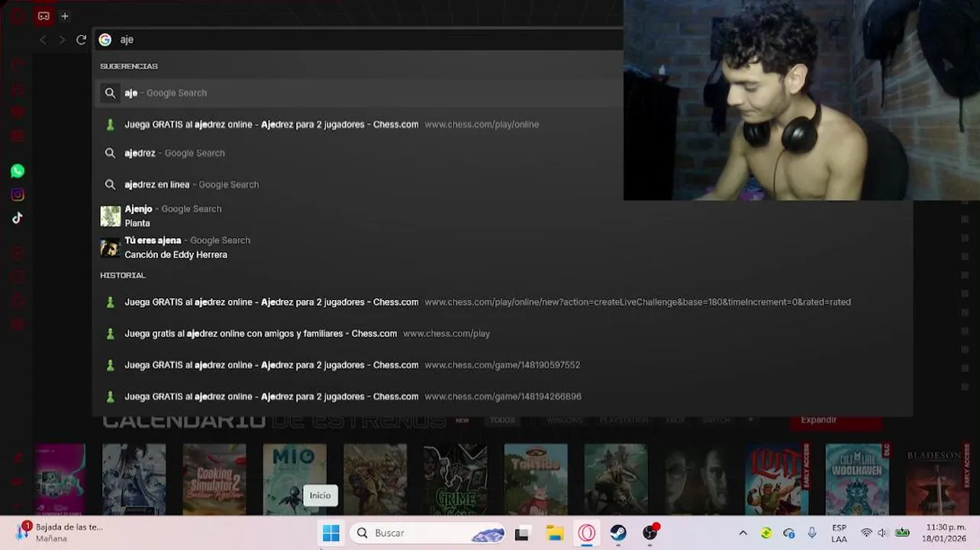Open Instagram from the browser sidebar

click(x=18, y=195)
